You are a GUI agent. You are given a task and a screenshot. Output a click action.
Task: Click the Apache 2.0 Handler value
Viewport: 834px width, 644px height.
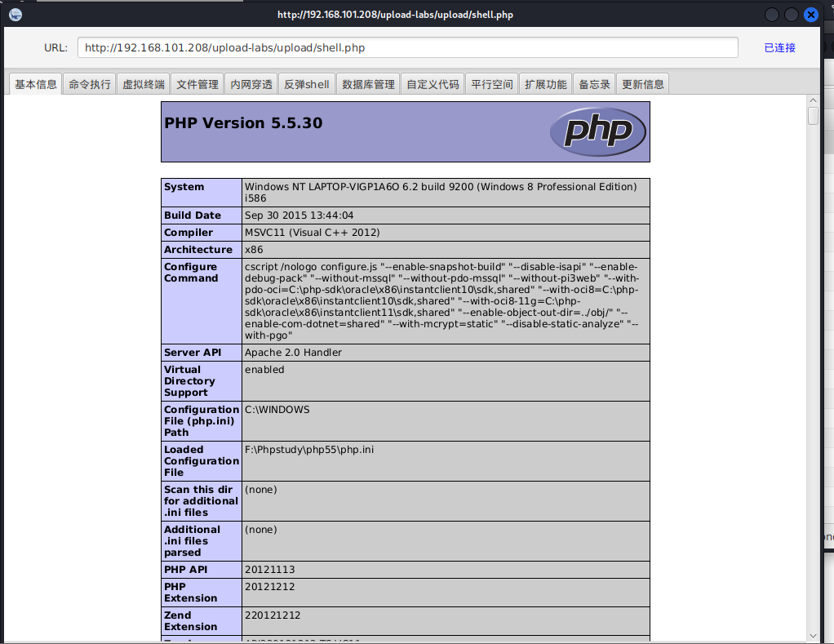[293, 353]
